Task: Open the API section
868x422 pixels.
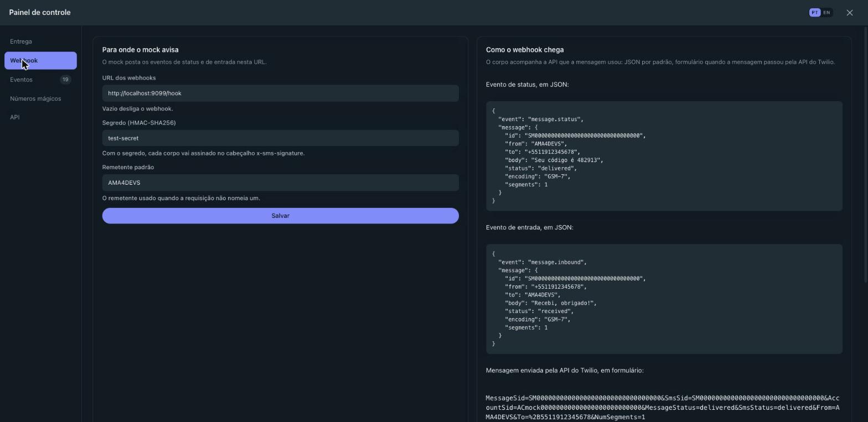Action: (x=40, y=117)
